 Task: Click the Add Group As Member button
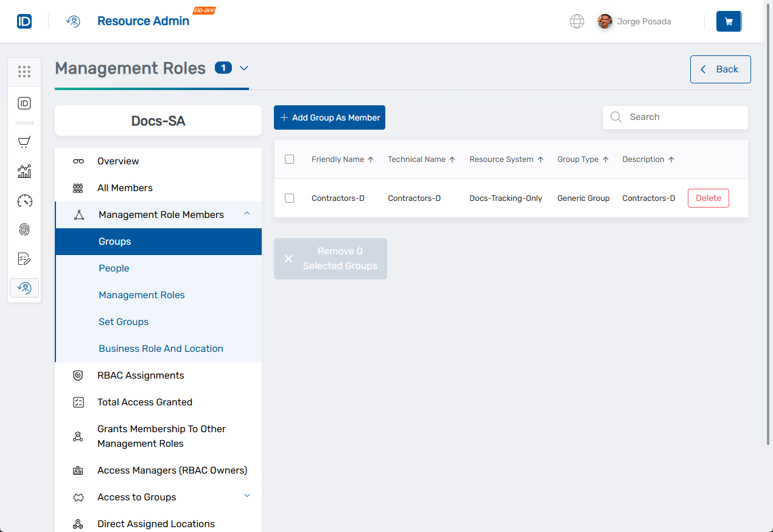[x=329, y=117]
